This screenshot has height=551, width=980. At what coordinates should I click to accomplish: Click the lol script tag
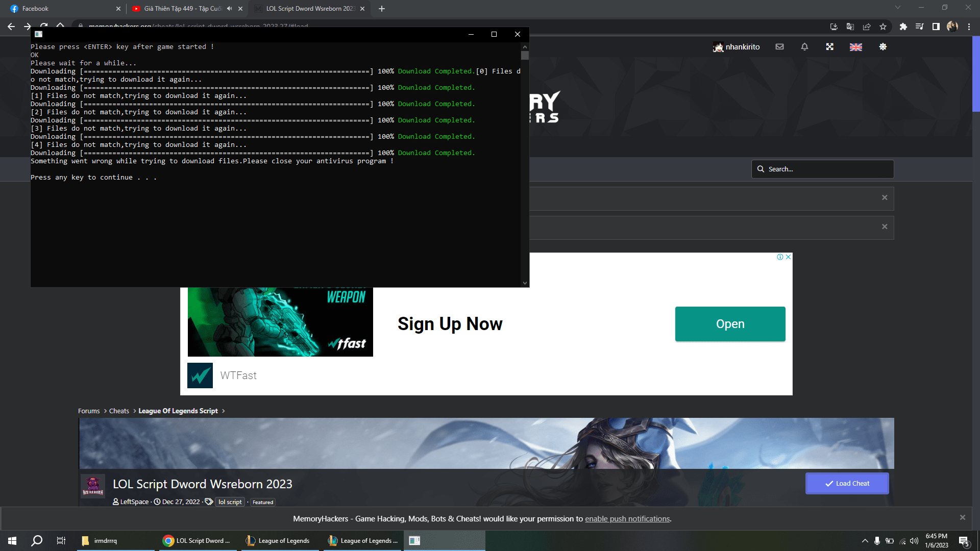coord(230,502)
